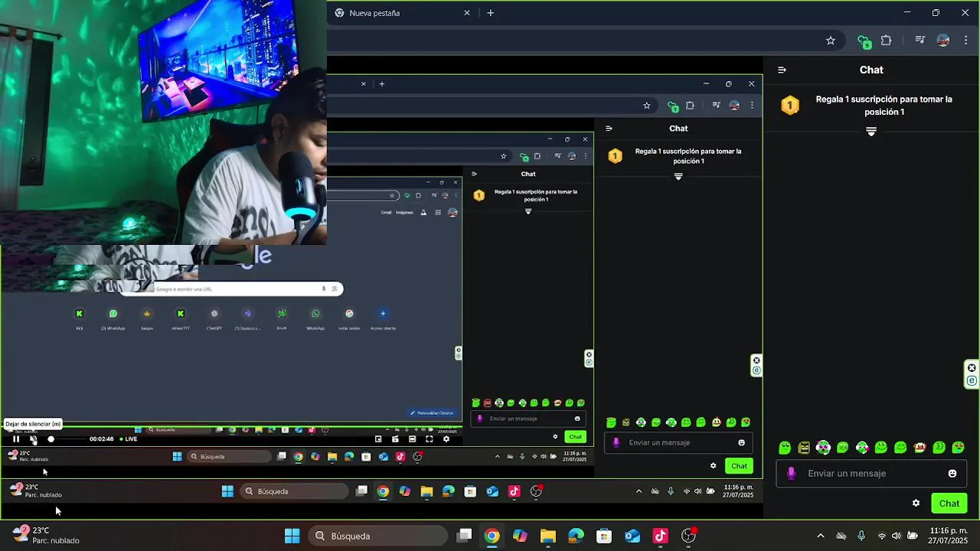
Task: Click the purple microphone in outermost chat input
Action: pos(791,474)
